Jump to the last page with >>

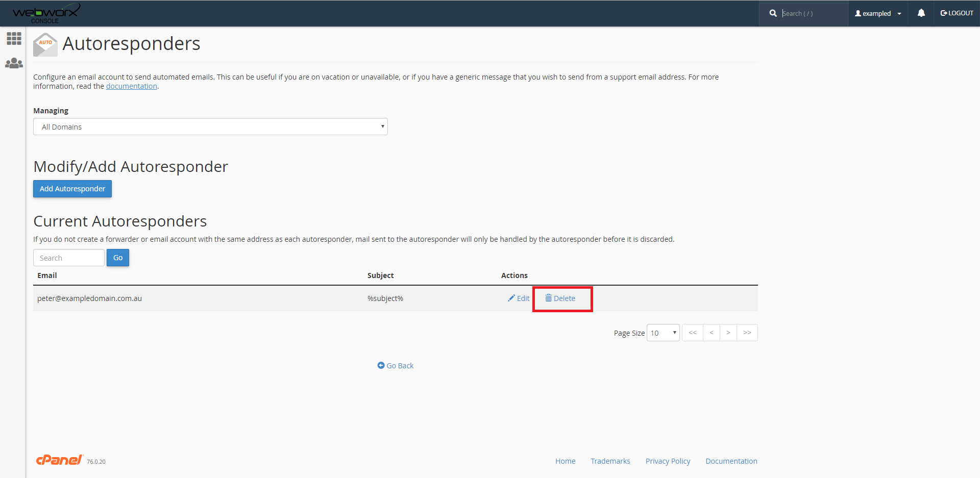pyautogui.click(x=747, y=333)
